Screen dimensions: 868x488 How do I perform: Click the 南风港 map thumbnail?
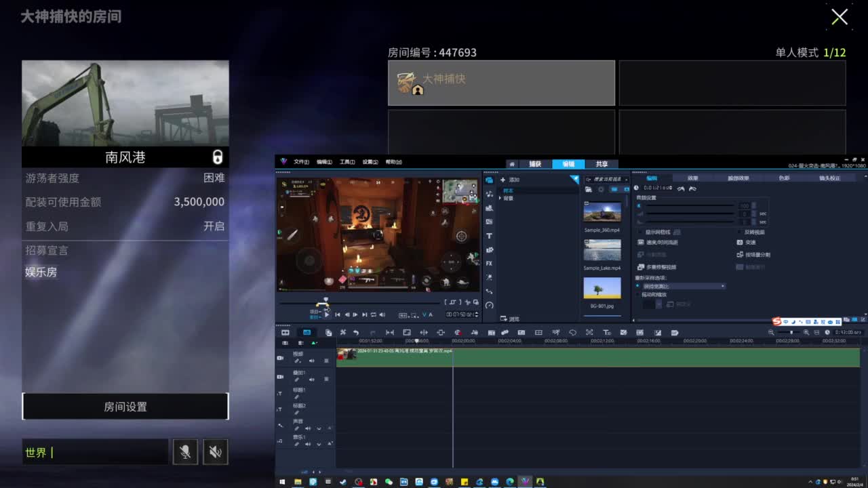[125, 103]
